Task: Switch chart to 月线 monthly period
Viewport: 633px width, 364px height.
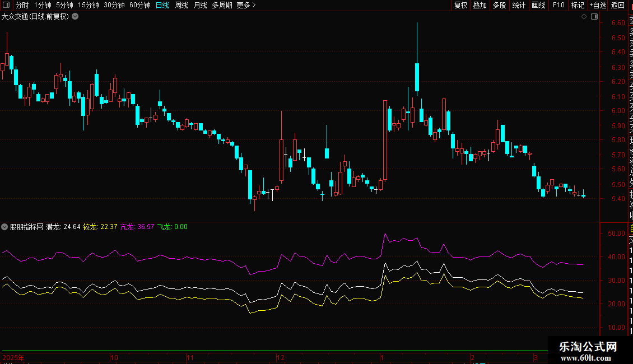Action: point(200,5)
